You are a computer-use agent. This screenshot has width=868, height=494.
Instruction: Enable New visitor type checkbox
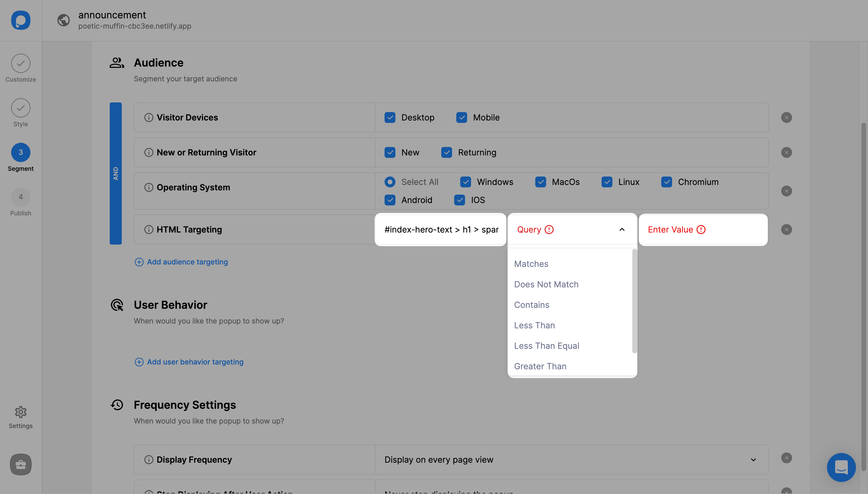pos(389,152)
